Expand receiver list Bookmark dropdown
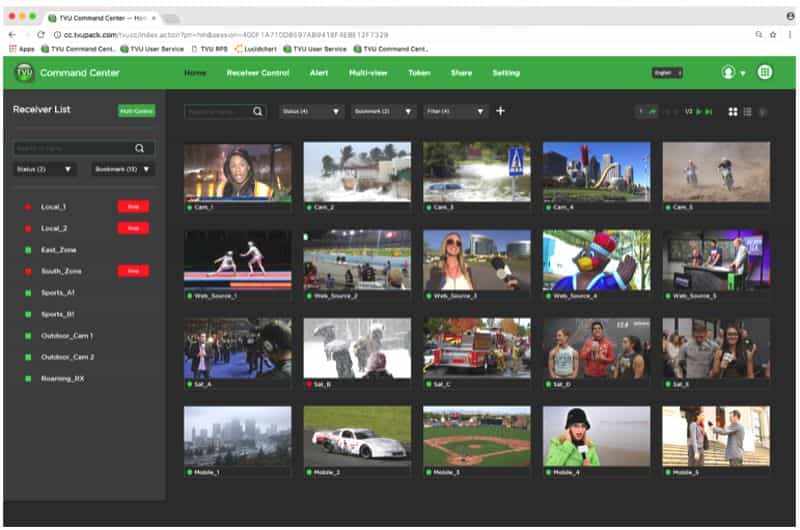The height and width of the screenshot is (530, 800). click(x=122, y=169)
